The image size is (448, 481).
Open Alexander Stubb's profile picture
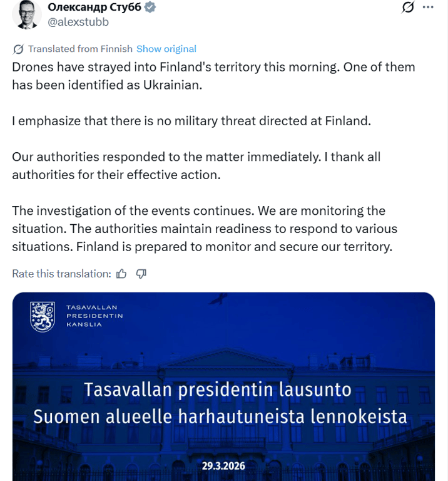point(27,14)
